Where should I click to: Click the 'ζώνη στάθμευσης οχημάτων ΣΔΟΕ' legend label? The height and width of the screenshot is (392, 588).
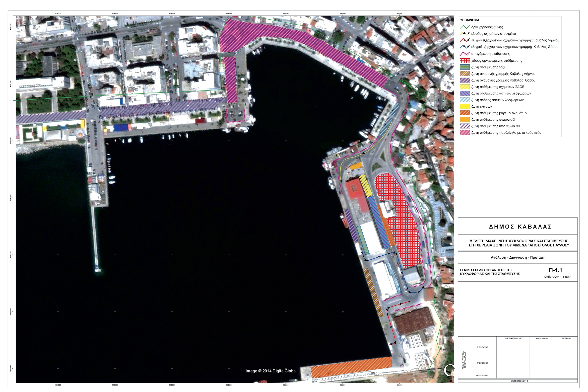(497, 87)
